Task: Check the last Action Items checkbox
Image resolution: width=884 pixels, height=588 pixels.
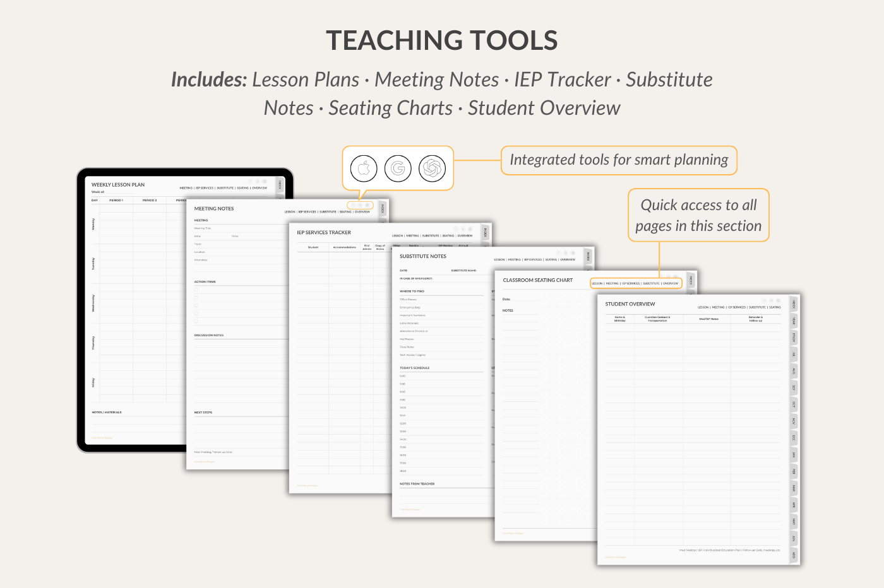Action: (196, 321)
